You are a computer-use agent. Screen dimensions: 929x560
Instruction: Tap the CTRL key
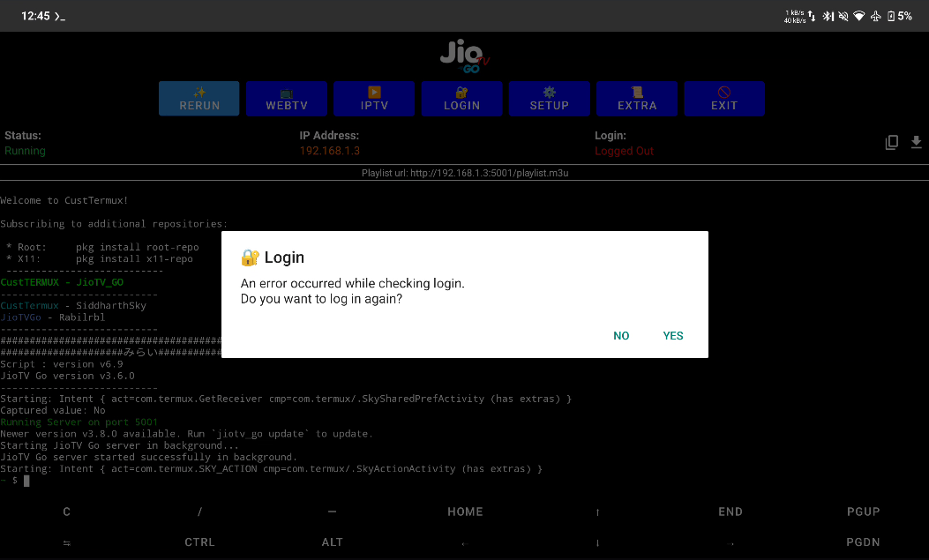(x=199, y=542)
